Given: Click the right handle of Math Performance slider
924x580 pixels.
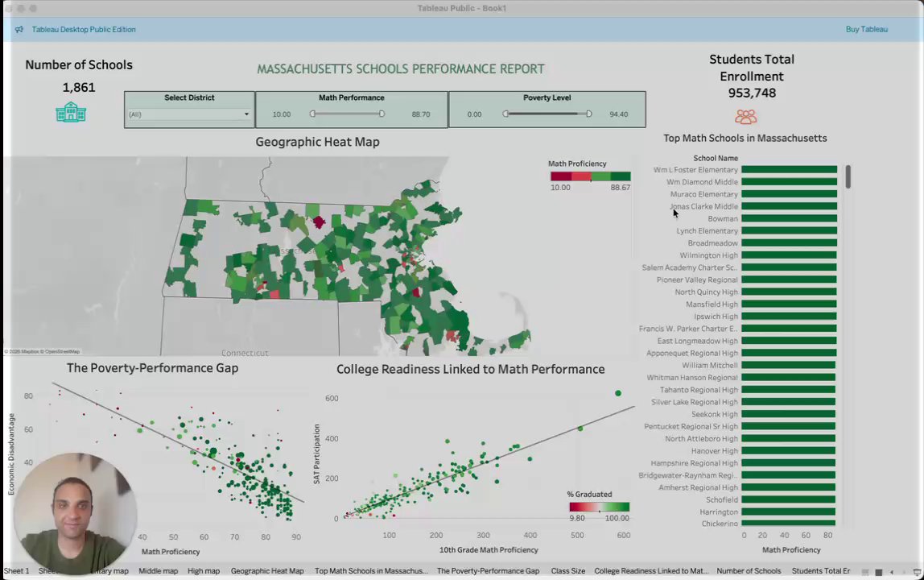Looking at the screenshot, I should click(382, 114).
